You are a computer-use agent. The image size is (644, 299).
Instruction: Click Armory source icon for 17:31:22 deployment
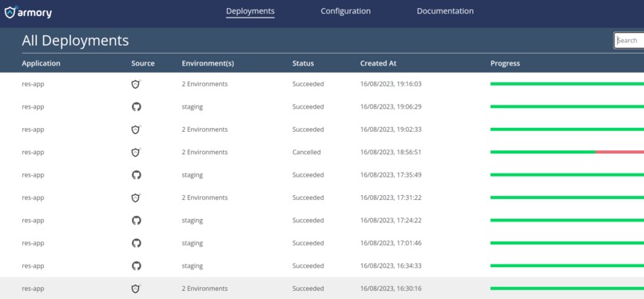coord(136,197)
